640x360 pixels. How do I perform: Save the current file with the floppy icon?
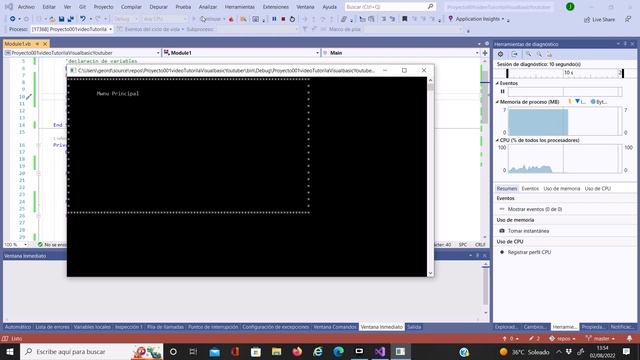61,19
